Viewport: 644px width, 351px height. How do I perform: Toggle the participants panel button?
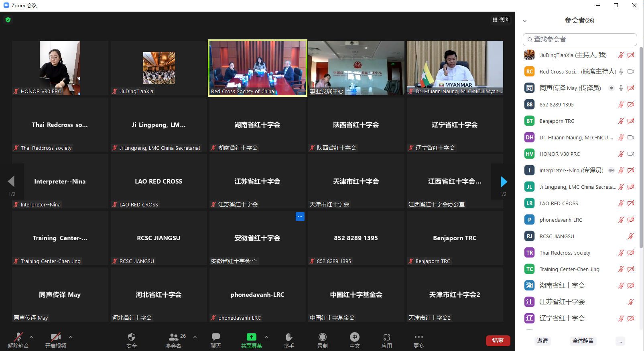174,337
